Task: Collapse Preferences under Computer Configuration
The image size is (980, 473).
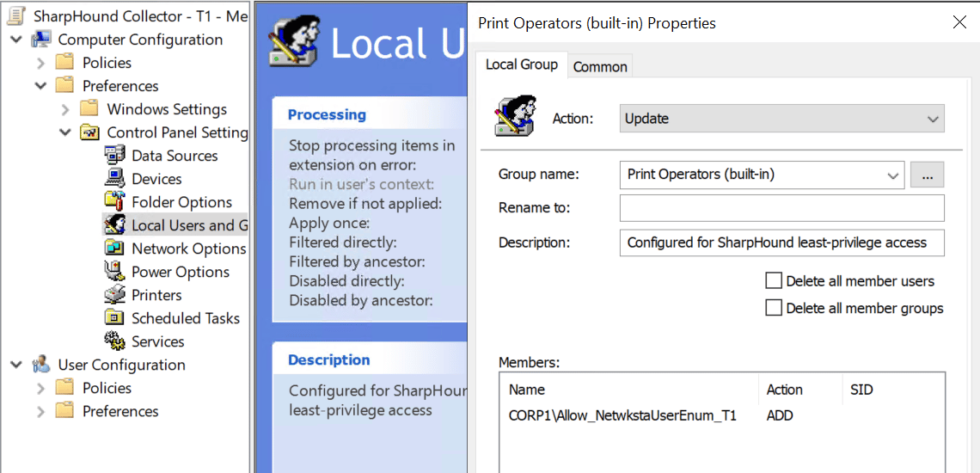Action: (x=41, y=86)
